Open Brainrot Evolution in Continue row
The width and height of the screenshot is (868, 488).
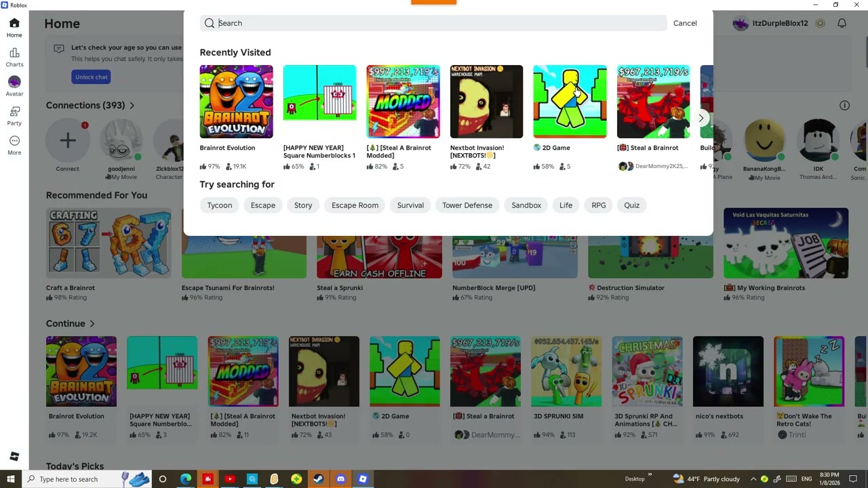tap(81, 371)
